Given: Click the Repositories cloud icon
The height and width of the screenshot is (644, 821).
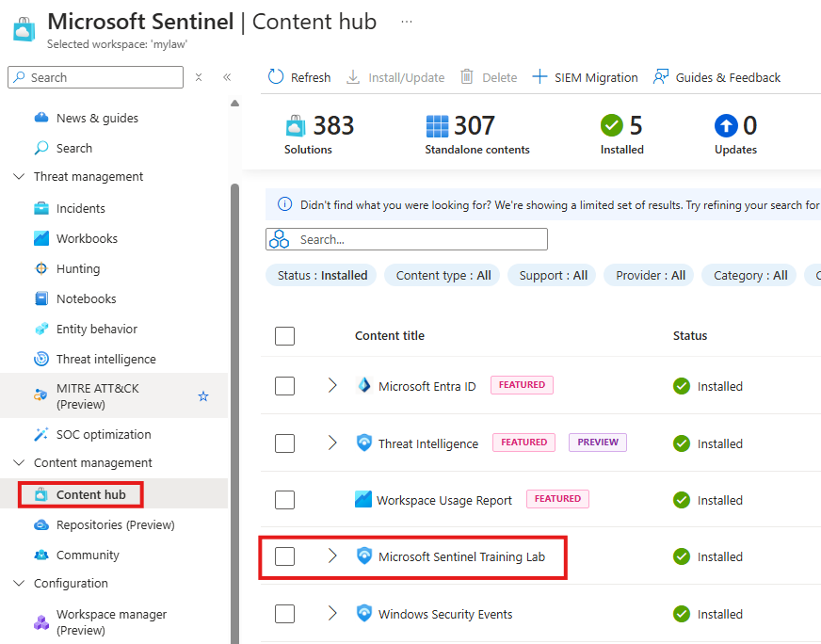Looking at the screenshot, I should point(41,524).
